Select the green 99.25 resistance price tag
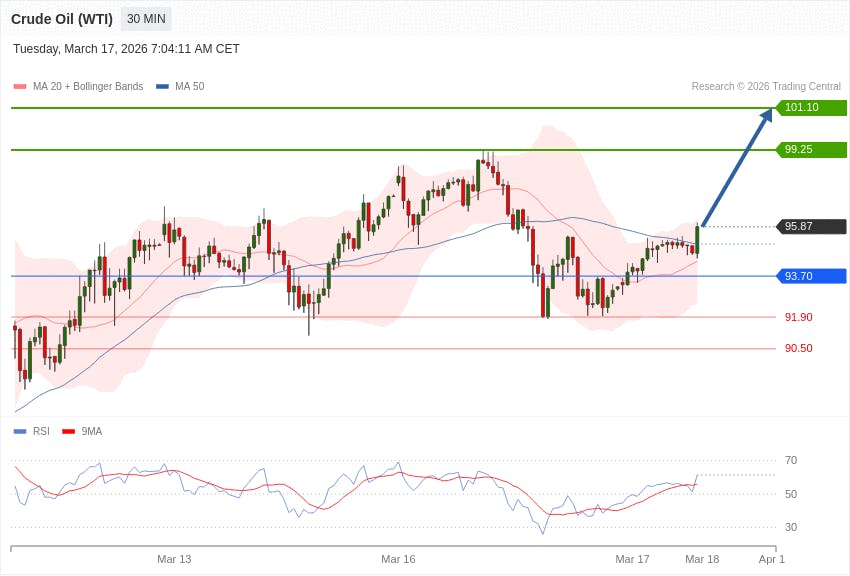The width and height of the screenshot is (850, 576). click(811, 150)
